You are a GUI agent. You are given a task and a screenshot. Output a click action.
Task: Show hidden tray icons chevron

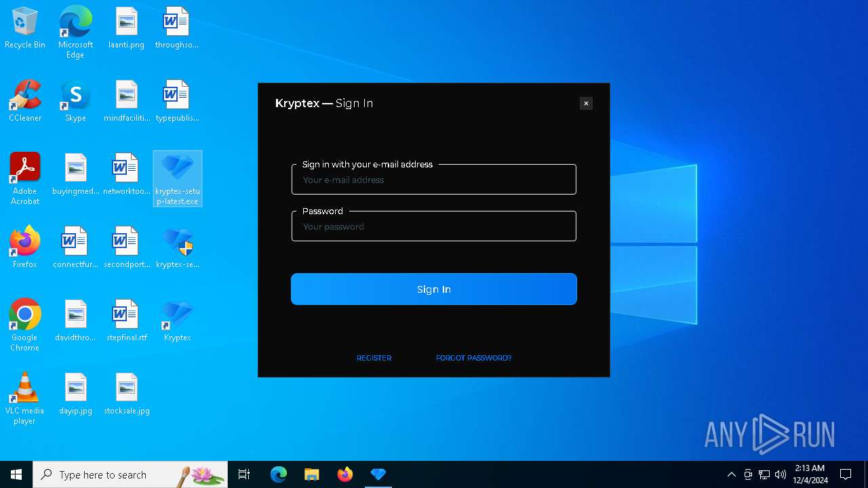pos(732,474)
